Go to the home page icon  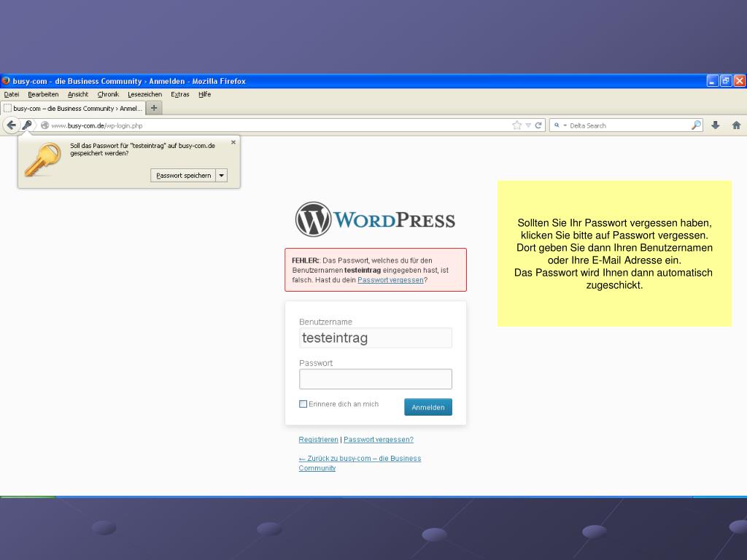click(736, 125)
